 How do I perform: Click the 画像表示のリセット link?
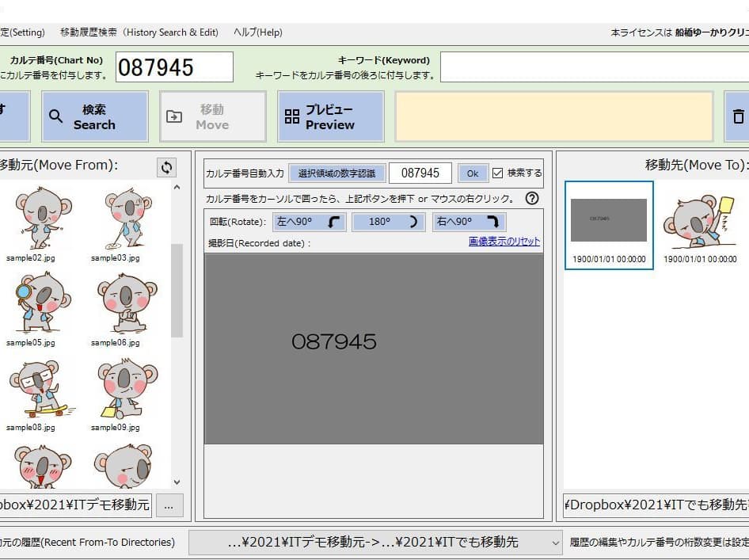click(504, 242)
